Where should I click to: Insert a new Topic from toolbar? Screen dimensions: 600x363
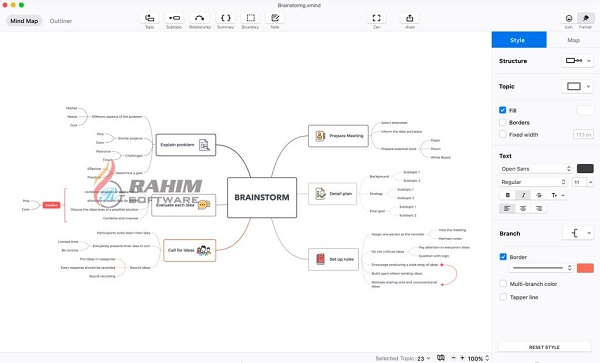150,18
